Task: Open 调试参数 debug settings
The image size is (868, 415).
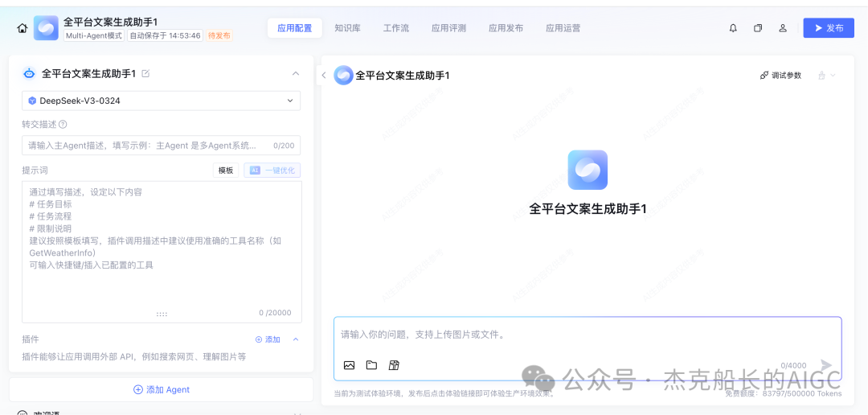Action: [780, 76]
